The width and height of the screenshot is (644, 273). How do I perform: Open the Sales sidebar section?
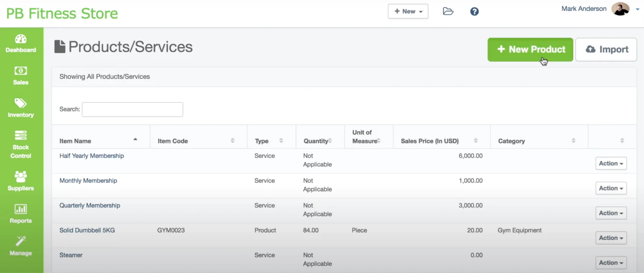21,76
